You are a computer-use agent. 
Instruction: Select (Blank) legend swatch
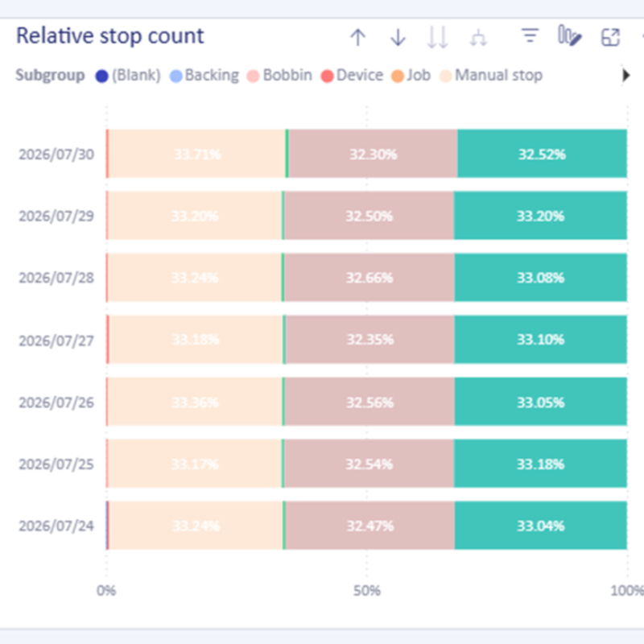[101, 76]
